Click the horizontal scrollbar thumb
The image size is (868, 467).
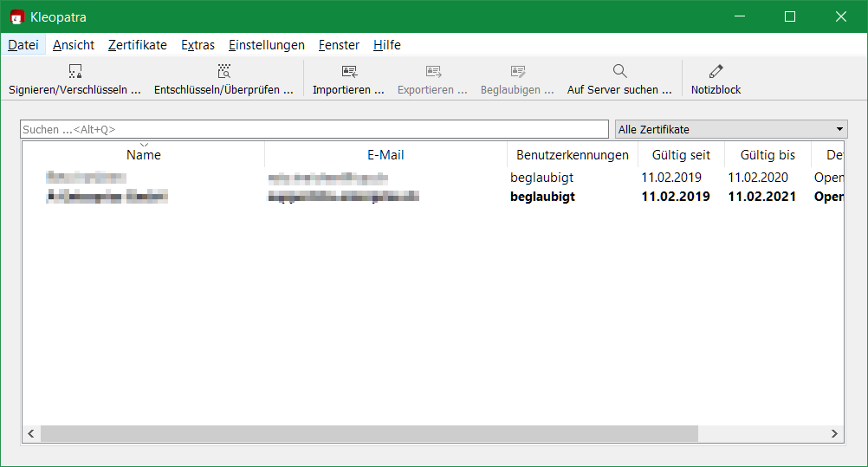[369, 433]
